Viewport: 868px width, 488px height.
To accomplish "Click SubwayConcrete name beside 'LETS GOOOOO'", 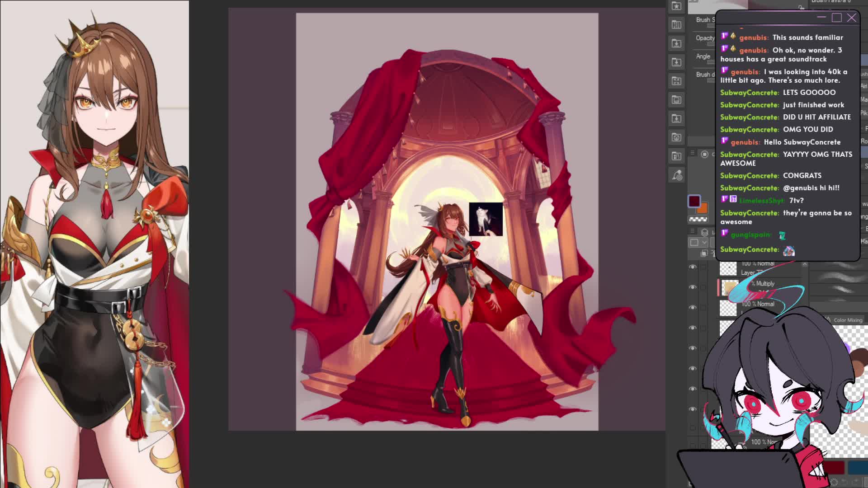I will (750, 92).
